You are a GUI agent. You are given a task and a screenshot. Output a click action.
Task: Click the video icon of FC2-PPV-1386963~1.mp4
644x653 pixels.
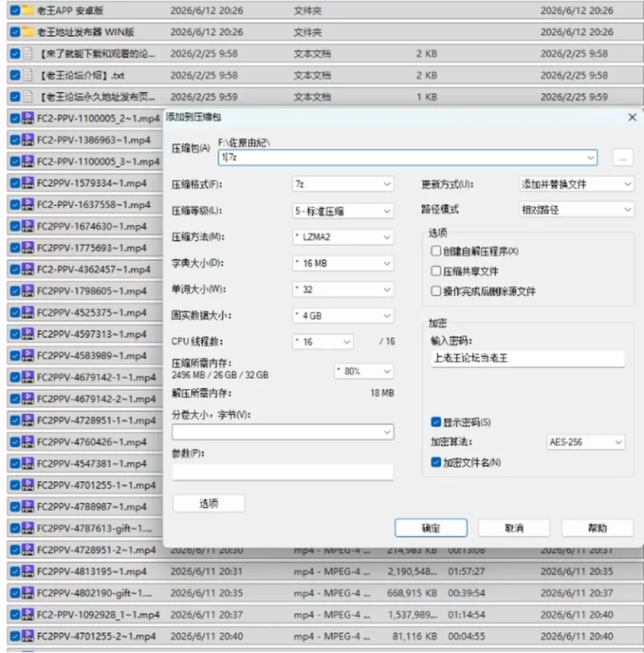(x=28, y=140)
